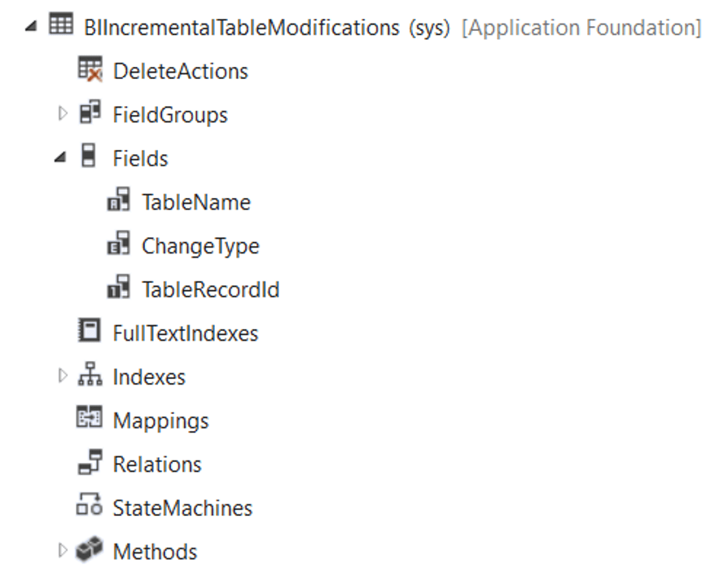The image size is (728, 577).
Task: Expand the Indexes node arrow
Action: [63, 377]
